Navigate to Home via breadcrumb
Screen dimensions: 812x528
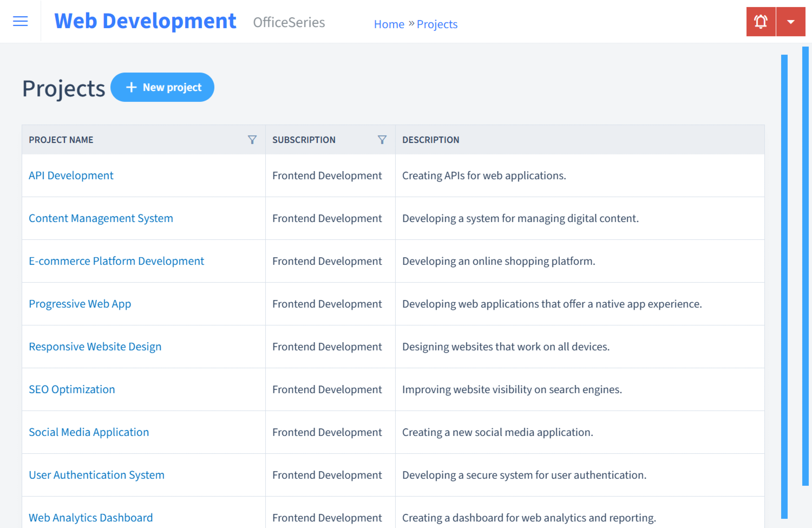(x=389, y=24)
